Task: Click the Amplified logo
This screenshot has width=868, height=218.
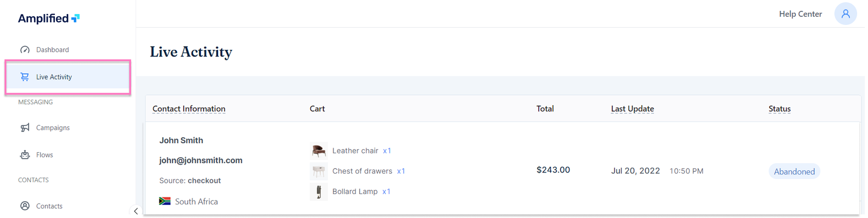Action: [x=49, y=18]
